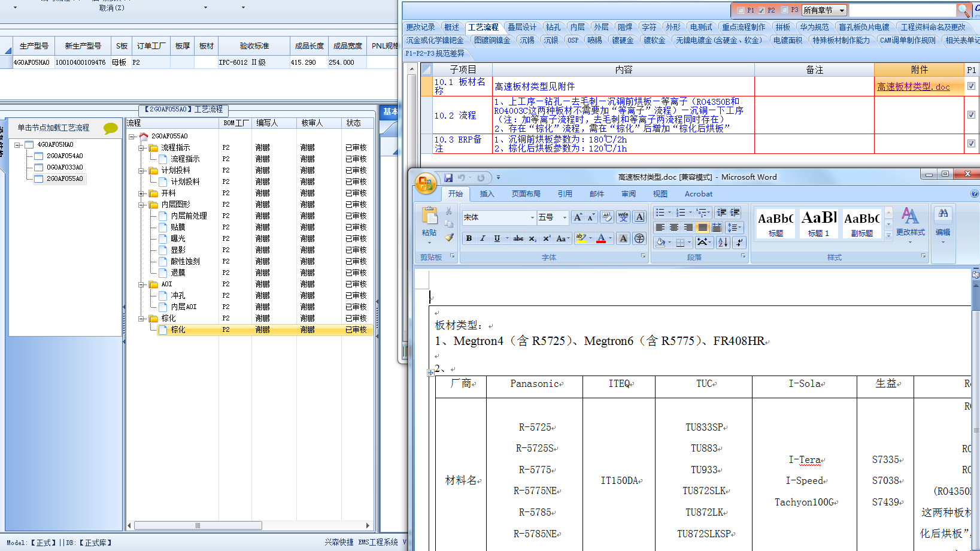Viewport: 980px width, 551px height.
Task: Select the 2G0AF054A0 tree node
Action: 65,156
